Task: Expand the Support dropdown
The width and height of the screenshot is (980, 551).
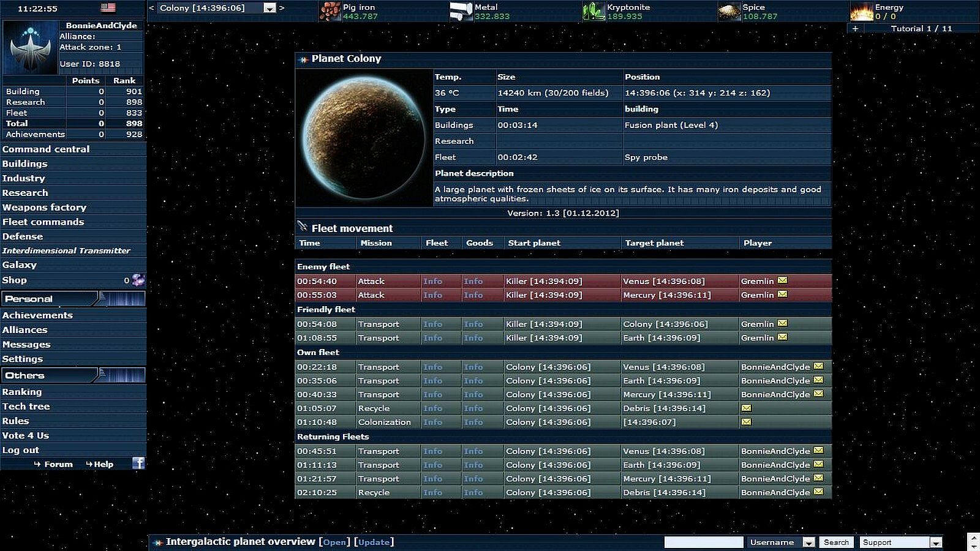Action: (x=935, y=542)
